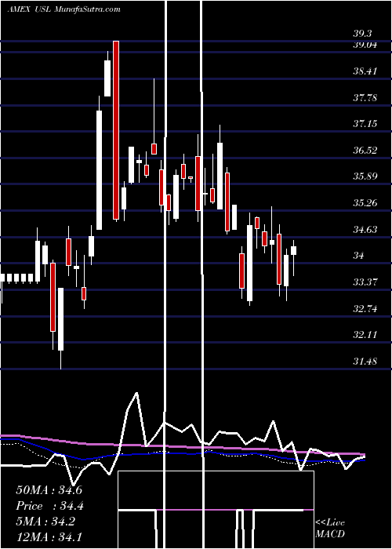
Task: Select the 37.78 price level label
Action: [x=365, y=98]
